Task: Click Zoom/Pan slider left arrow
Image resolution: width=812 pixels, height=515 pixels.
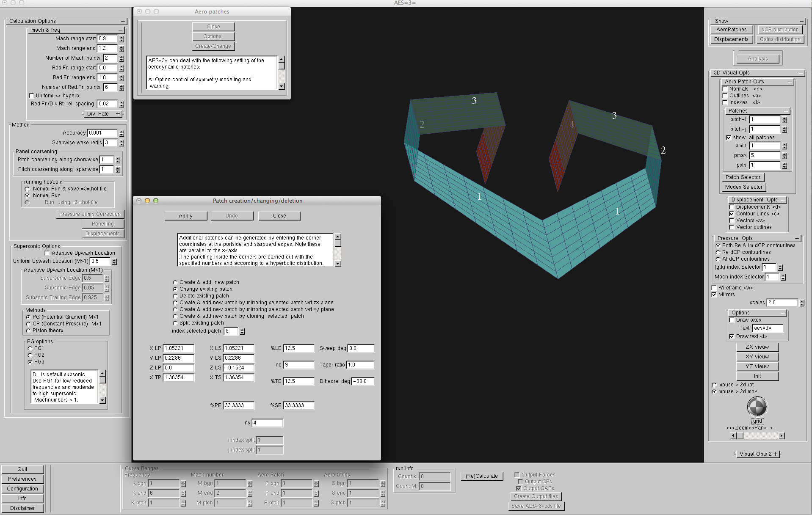Action: tap(733, 436)
